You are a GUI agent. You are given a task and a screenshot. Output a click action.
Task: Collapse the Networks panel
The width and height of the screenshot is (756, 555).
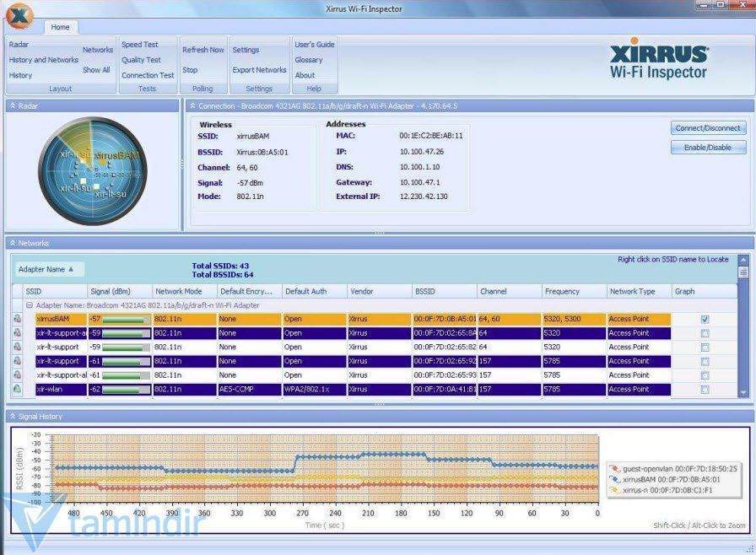(x=13, y=243)
